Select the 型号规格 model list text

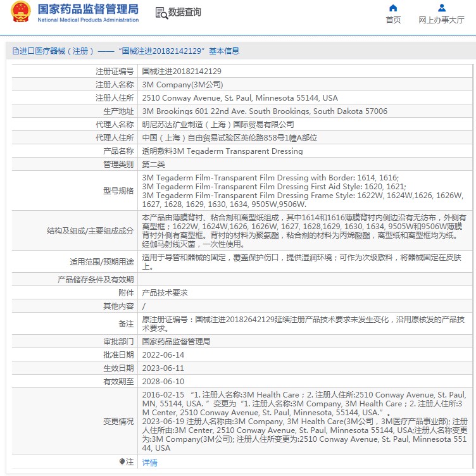[303, 191]
